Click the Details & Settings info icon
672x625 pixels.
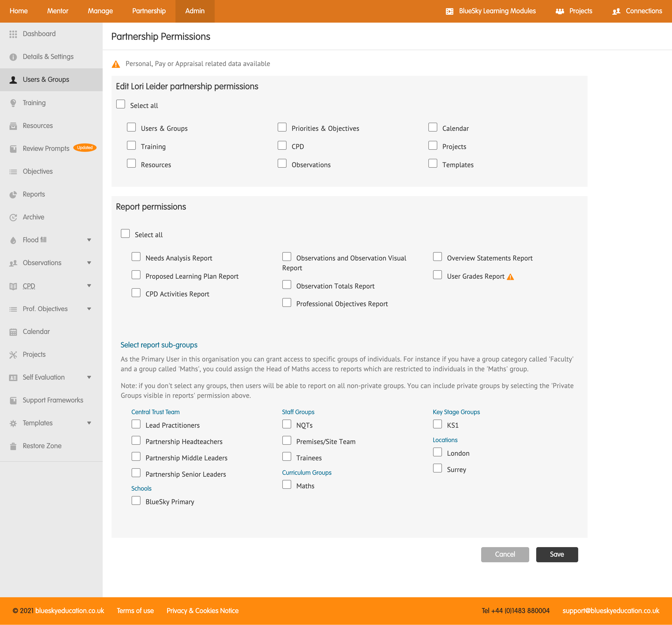tap(13, 57)
